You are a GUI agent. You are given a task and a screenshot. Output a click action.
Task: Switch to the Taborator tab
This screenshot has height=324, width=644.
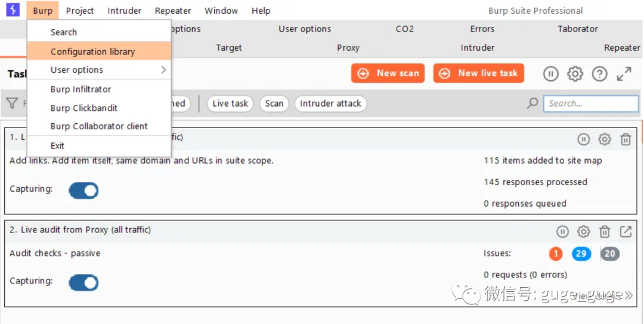pyautogui.click(x=577, y=29)
